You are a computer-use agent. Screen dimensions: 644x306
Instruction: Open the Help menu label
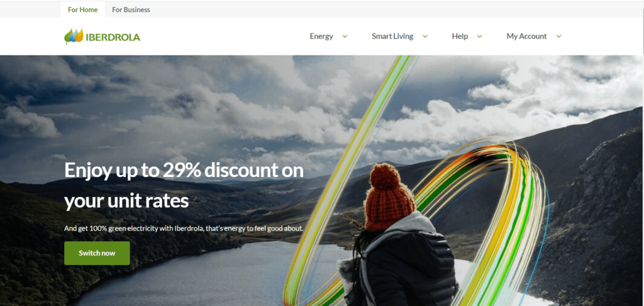(x=460, y=36)
